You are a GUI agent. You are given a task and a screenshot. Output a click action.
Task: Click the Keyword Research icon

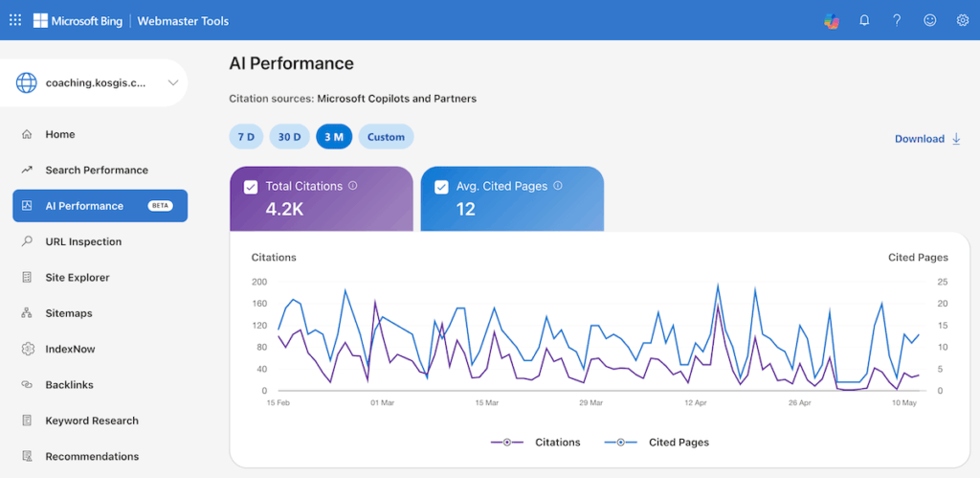click(26, 421)
